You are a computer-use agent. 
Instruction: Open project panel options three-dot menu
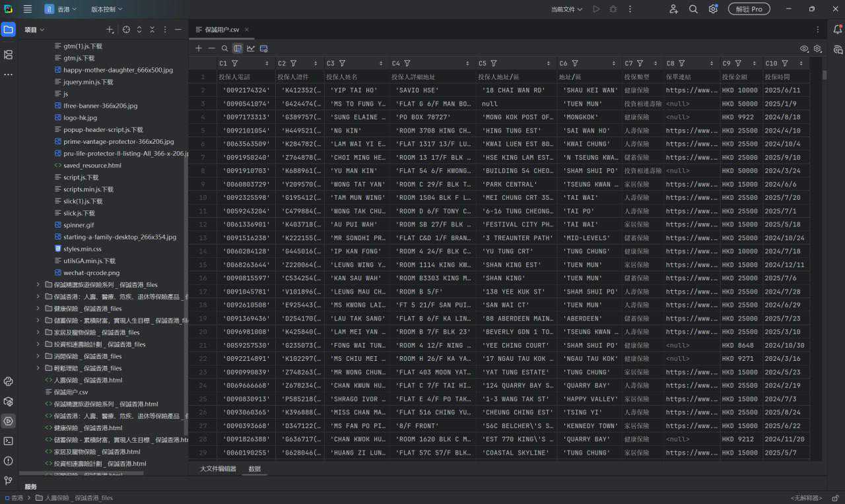point(165,30)
